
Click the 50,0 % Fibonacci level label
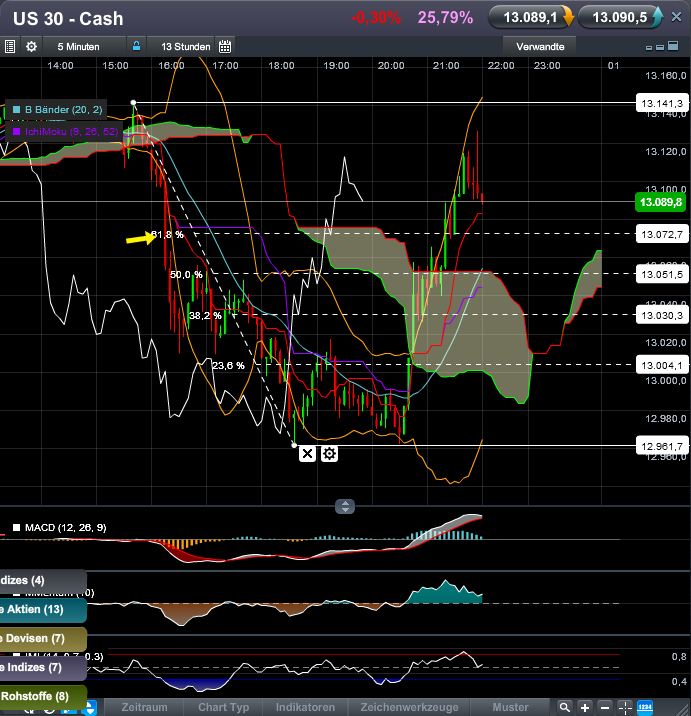pos(186,274)
